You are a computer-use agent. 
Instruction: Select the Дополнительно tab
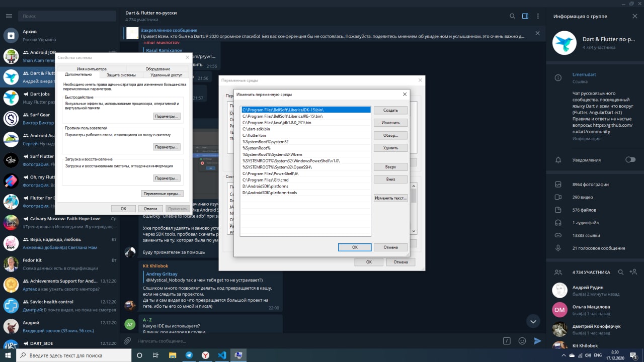[x=78, y=74]
